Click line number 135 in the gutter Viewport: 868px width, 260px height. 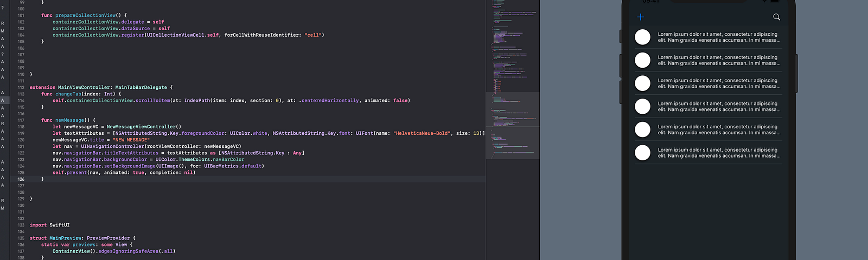point(21,238)
